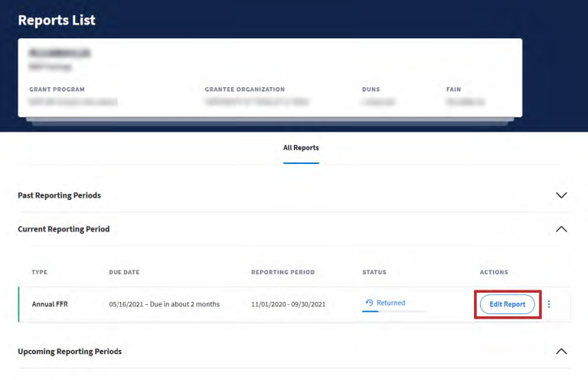Click the DUE DATE column header
588x380 pixels.
point(124,273)
